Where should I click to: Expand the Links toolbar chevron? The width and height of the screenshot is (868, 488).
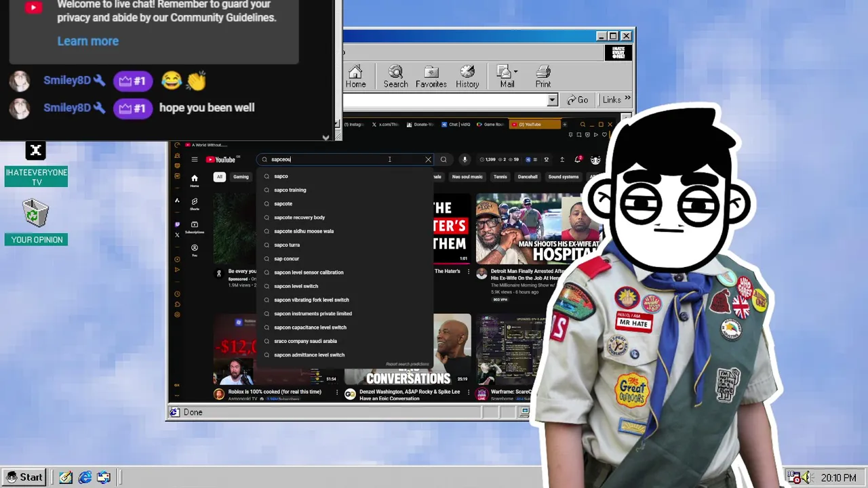click(x=627, y=99)
